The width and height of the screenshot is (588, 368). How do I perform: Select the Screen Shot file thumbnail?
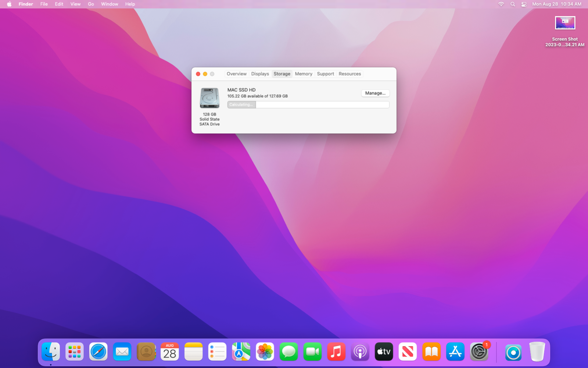tap(565, 23)
